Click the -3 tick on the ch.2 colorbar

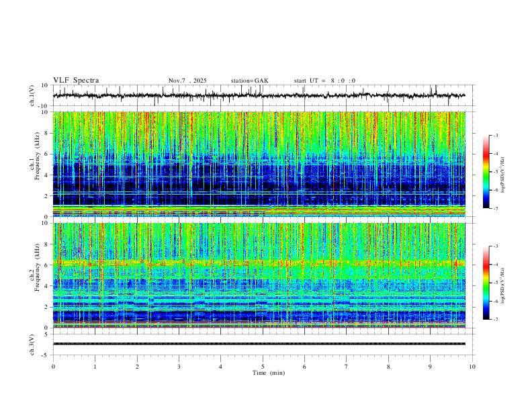click(496, 246)
